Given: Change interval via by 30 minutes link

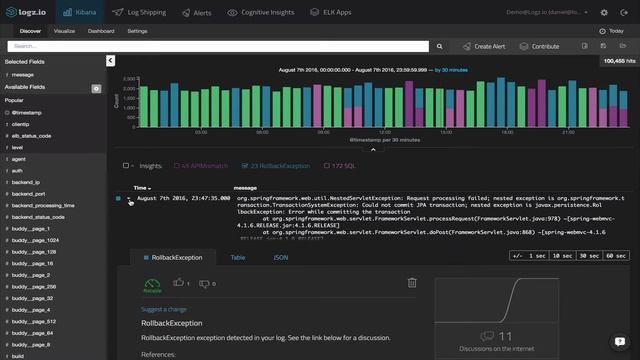Looking at the screenshot, I should [x=451, y=70].
